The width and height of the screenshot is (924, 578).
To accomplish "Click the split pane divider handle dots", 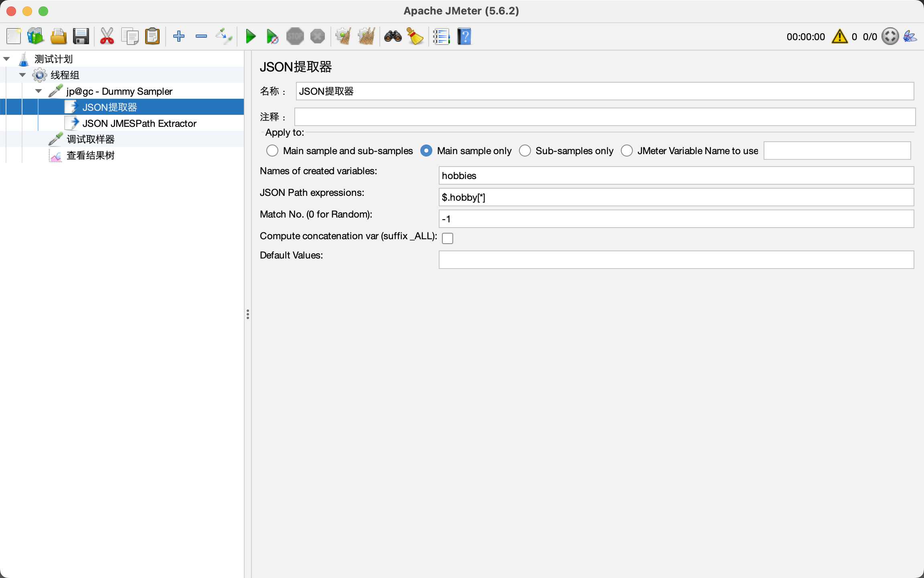I will (x=248, y=314).
